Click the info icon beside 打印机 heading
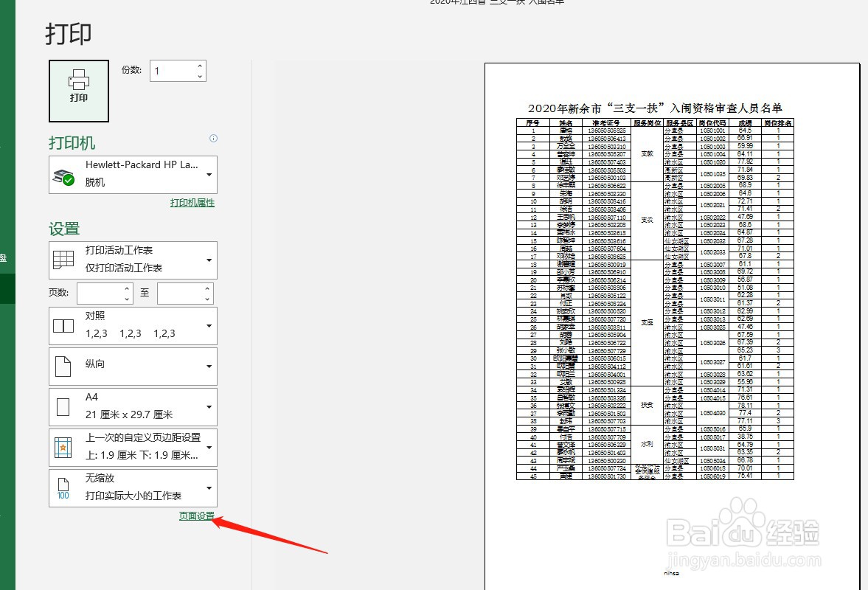Screen dimensions: 868x590 tap(213, 139)
